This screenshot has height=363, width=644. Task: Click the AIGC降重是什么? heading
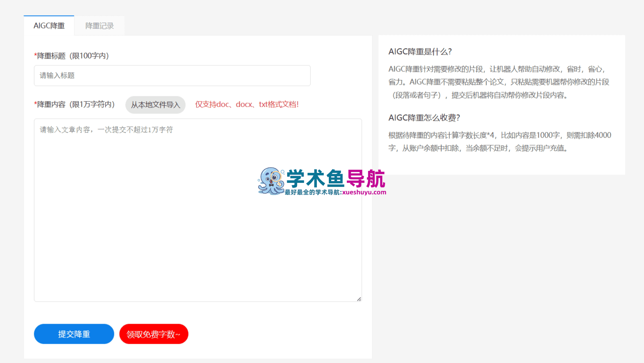[x=420, y=52]
